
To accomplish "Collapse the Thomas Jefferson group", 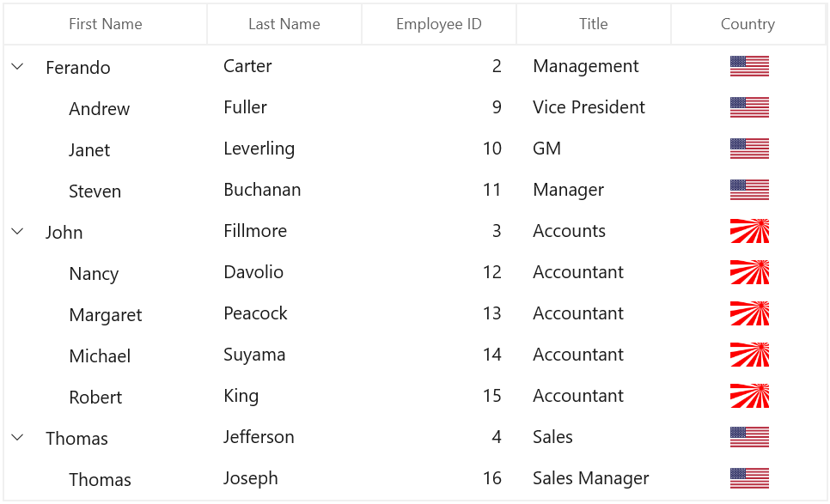I will [x=17, y=437].
